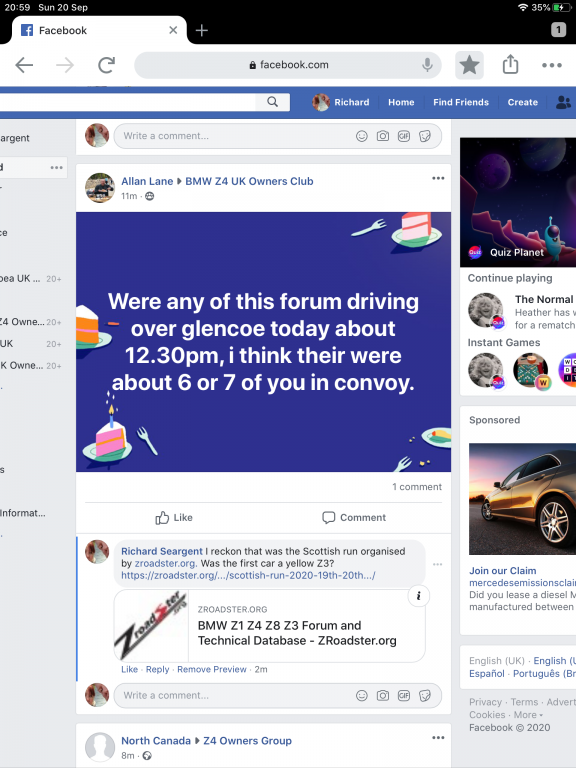Open Privacy footer link
576x768 pixels.
[x=485, y=702]
